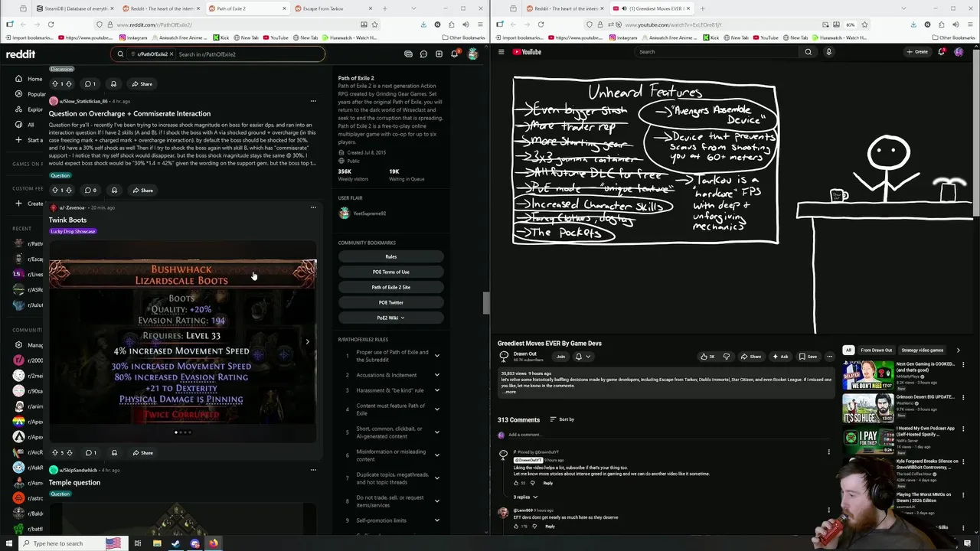Select the Strategy video games filter chip
This screenshot has width=980, height=551.
click(x=923, y=350)
